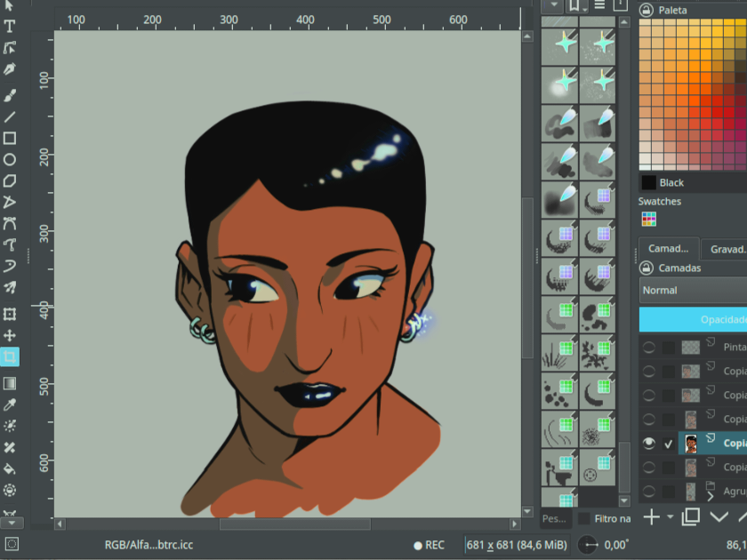Select the Freehand Brush tool

point(10,95)
